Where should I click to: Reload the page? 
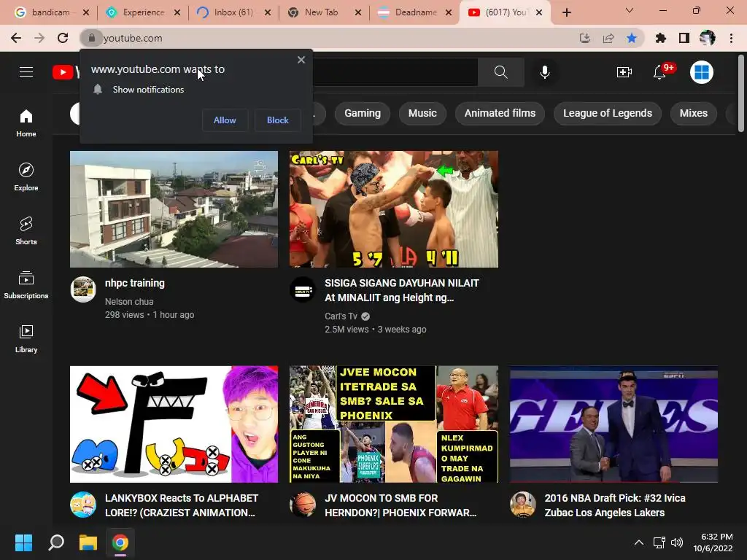point(63,38)
